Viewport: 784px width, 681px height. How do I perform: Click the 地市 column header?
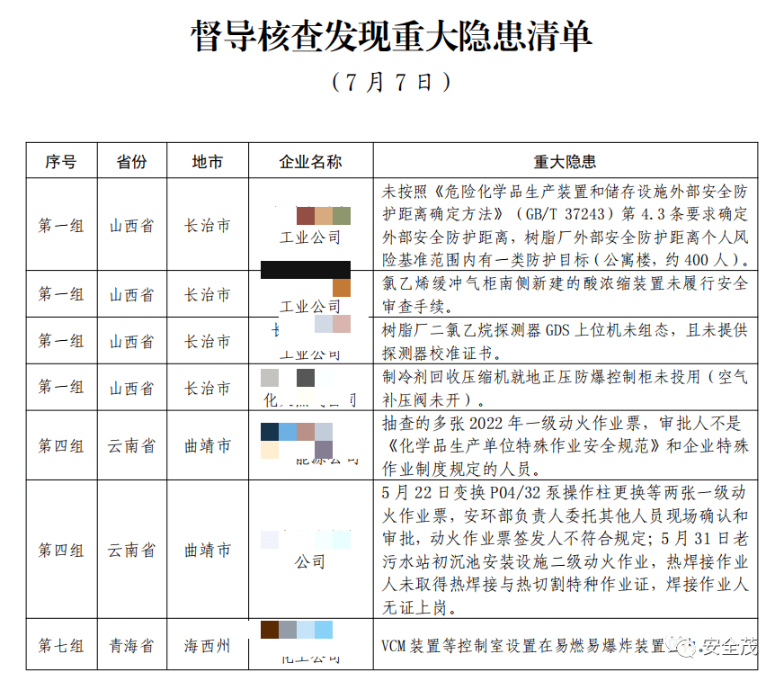pos(208,162)
